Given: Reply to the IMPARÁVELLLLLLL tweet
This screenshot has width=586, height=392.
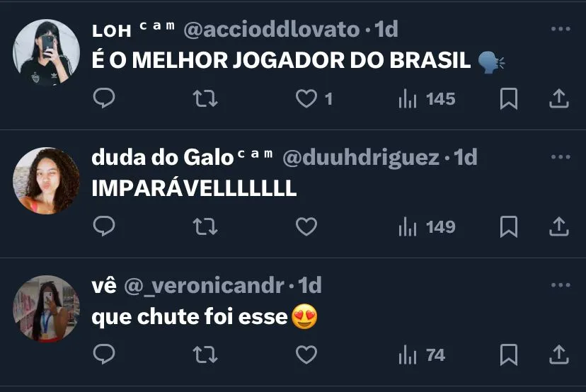Looking at the screenshot, I should tap(104, 226).
